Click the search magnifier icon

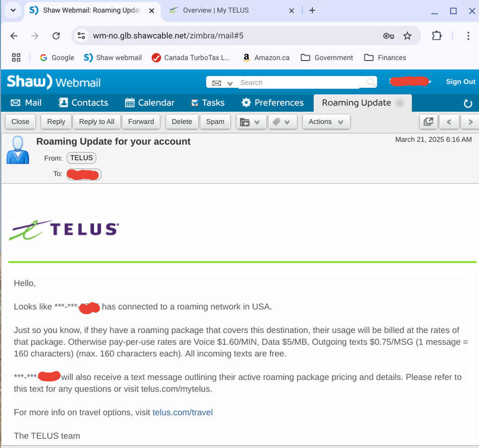(x=371, y=83)
